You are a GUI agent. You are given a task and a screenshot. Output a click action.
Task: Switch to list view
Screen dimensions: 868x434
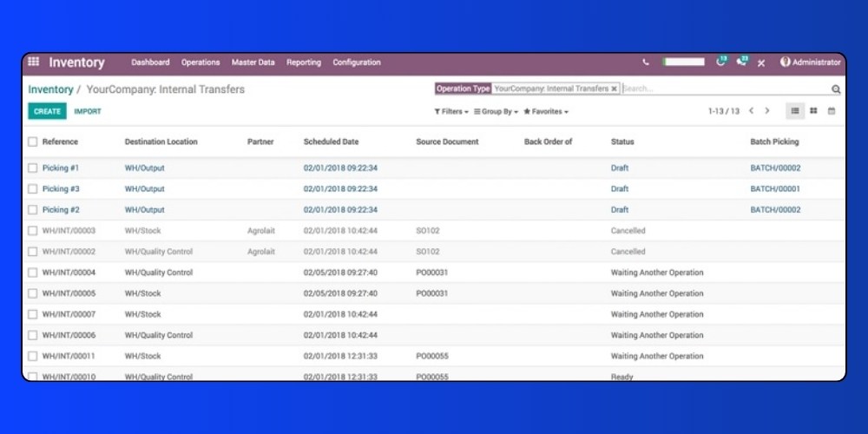(795, 111)
